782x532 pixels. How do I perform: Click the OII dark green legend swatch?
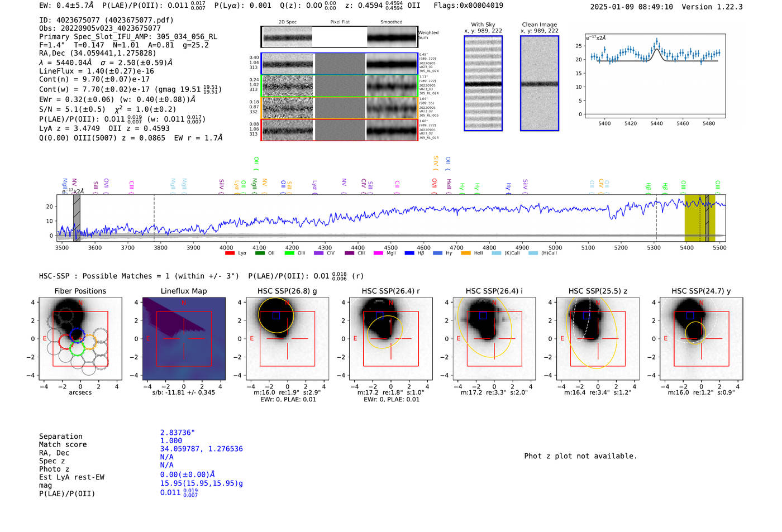pyautogui.click(x=260, y=253)
